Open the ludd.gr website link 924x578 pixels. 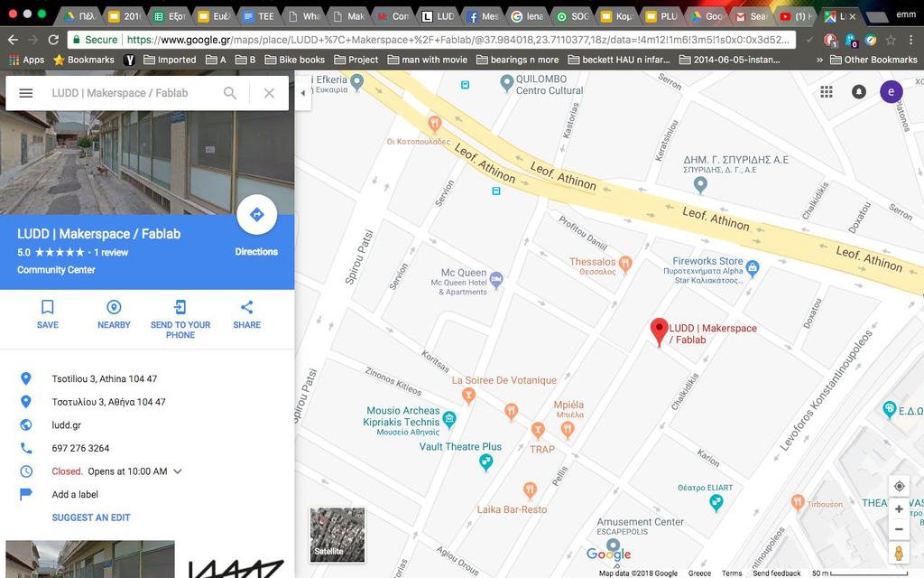(67, 424)
